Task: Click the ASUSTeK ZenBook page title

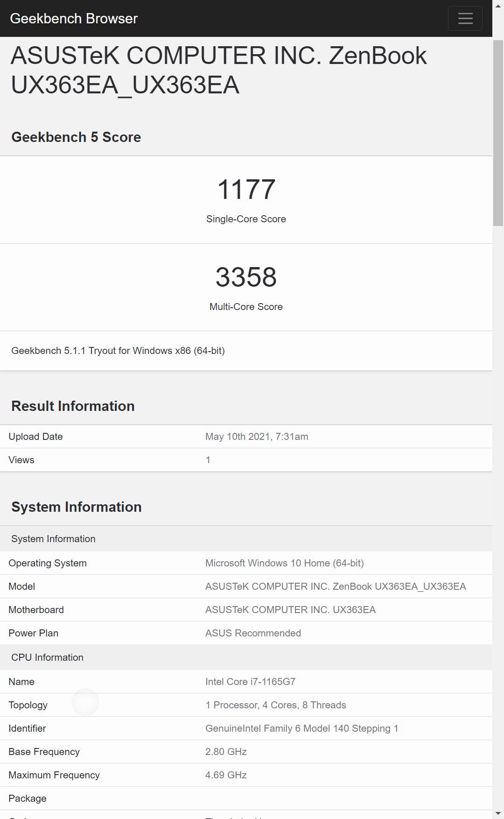Action: point(218,70)
